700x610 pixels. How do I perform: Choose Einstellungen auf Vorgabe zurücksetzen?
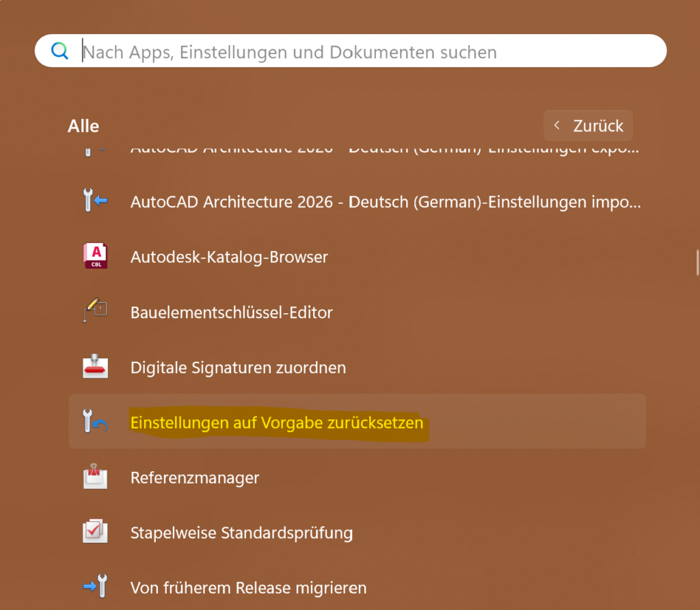277,423
